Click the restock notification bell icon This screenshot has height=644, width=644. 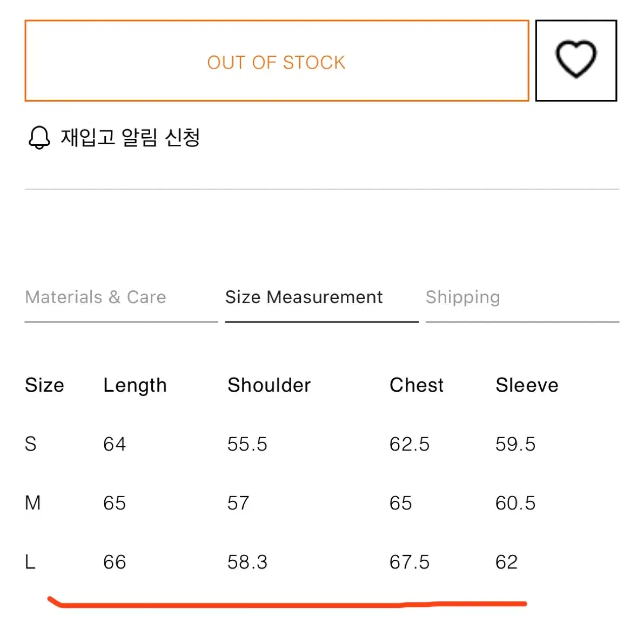pyautogui.click(x=39, y=138)
